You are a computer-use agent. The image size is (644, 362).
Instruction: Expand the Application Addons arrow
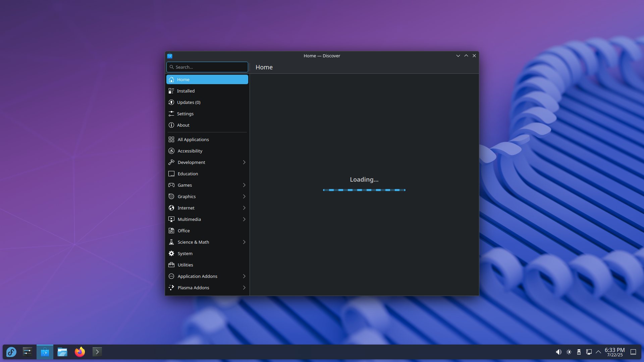point(244,276)
